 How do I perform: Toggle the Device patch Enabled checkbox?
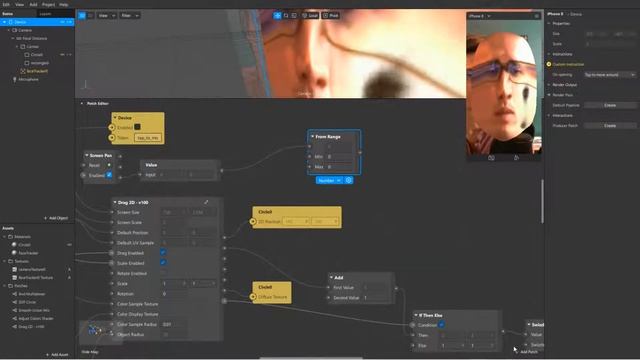pos(138,127)
